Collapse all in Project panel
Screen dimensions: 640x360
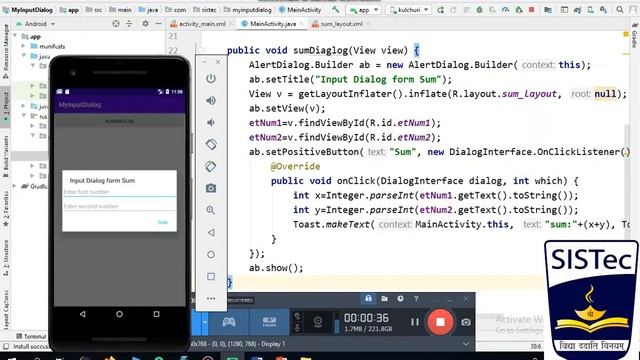129,24
